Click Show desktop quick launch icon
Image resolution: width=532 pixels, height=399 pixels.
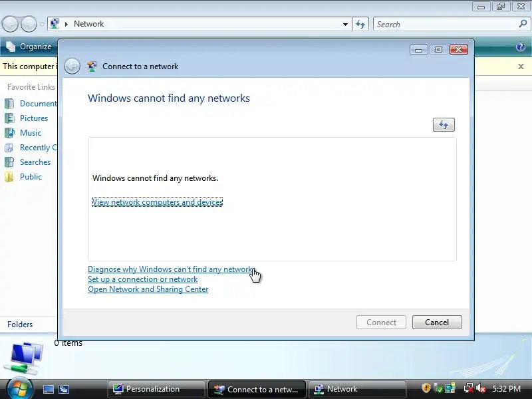pos(48,389)
